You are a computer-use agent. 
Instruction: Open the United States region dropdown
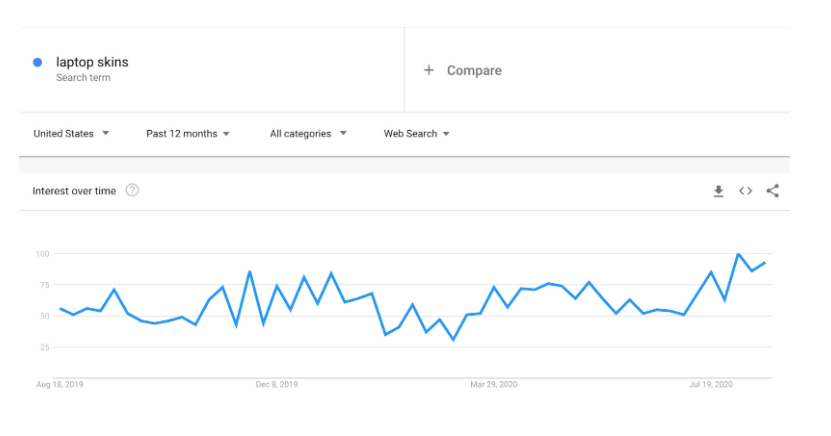click(x=71, y=134)
